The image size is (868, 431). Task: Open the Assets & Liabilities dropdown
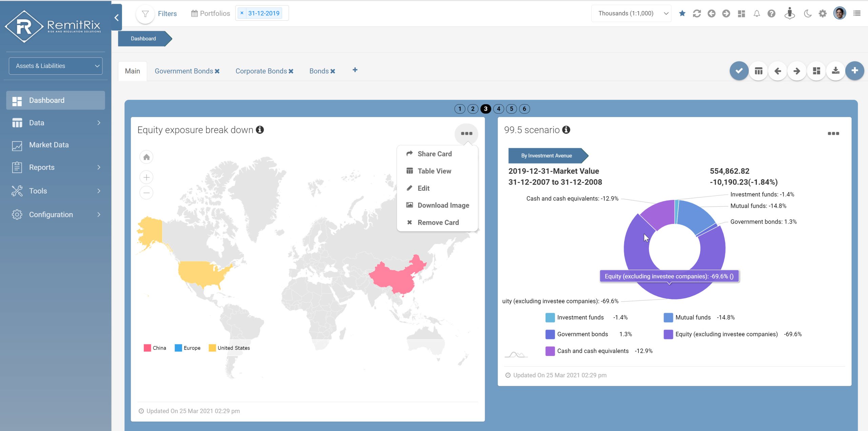click(x=56, y=66)
